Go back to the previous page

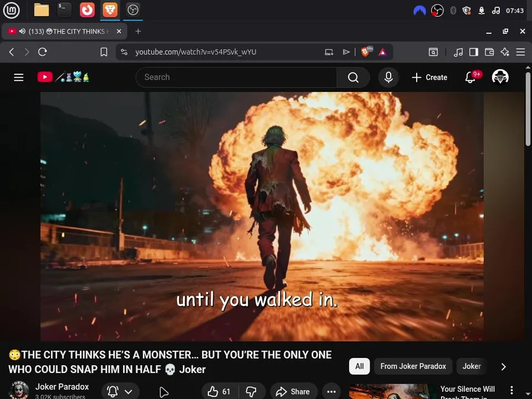[12, 52]
